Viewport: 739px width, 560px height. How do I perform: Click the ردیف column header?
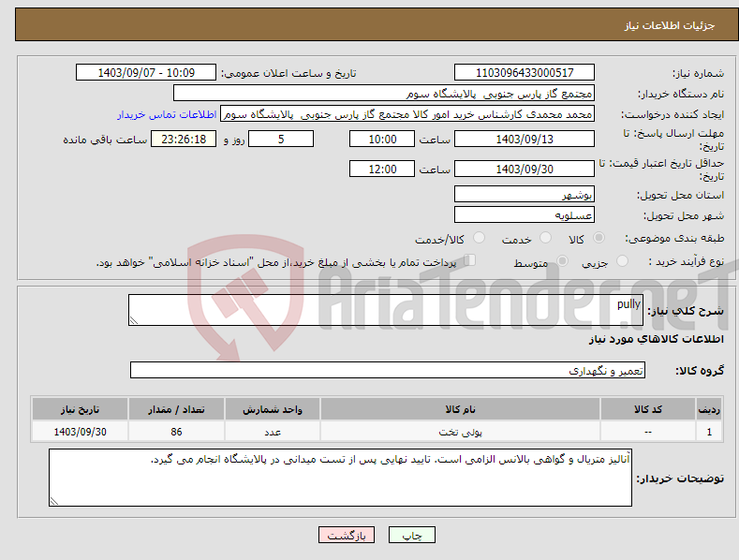(x=709, y=409)
